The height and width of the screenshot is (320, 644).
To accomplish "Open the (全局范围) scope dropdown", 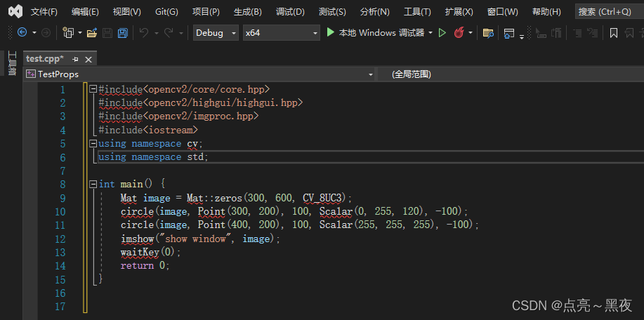I will (510, 74).
